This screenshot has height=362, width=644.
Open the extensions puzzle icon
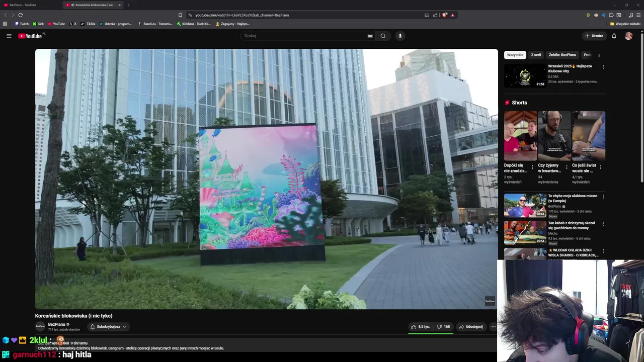(x=611, y=15)
